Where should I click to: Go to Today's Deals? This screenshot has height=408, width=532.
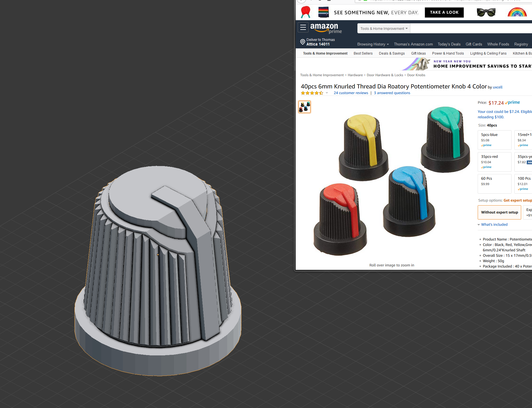coord(449,44)
